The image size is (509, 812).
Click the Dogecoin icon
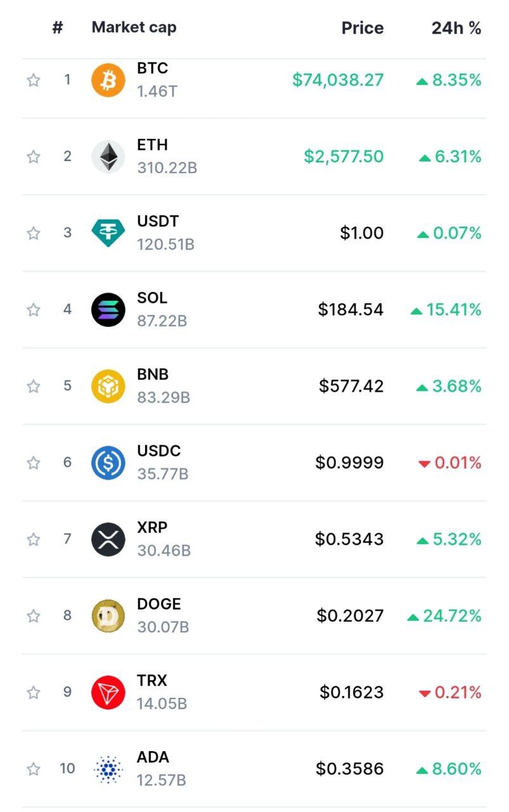pyautogui.click(x=108, y=616)
